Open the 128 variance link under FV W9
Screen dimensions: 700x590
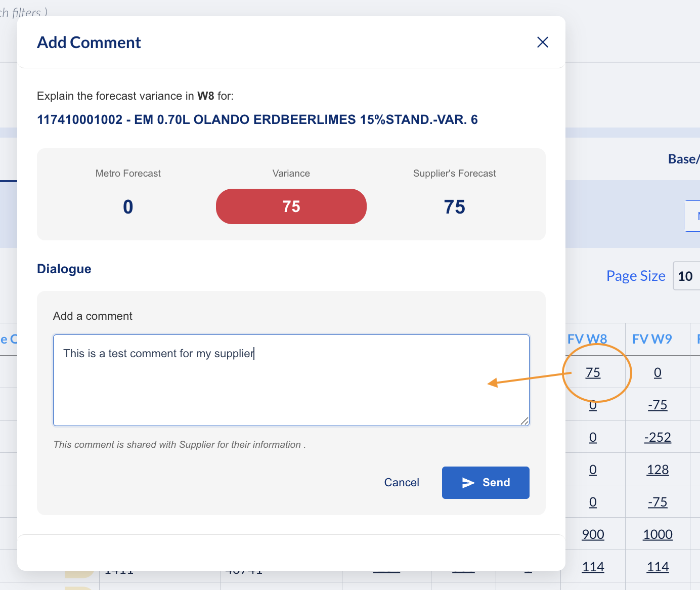pos(658,470)
